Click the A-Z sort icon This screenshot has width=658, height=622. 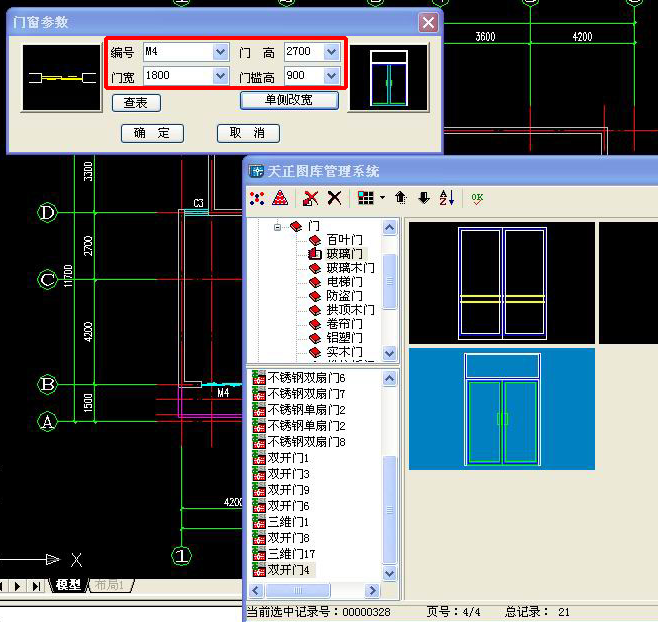point(446,198)
